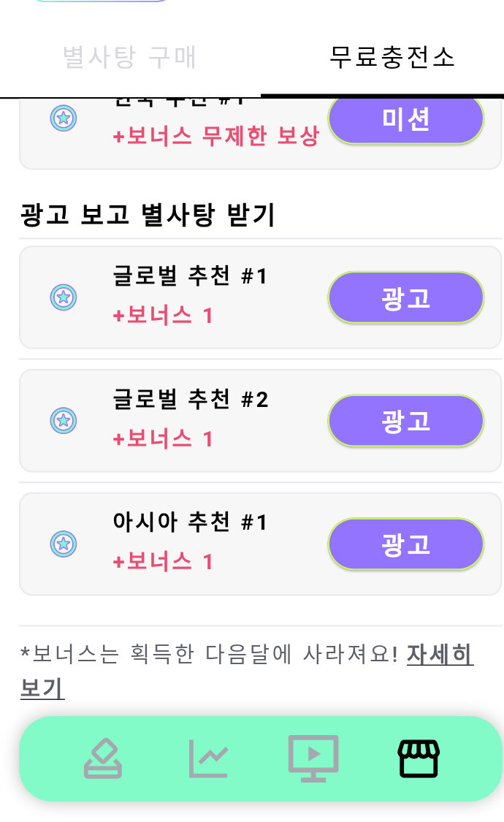Click the star badge on 글로벌 추천 #2
This screenshot has width=504, height=822.
(64, 420)
